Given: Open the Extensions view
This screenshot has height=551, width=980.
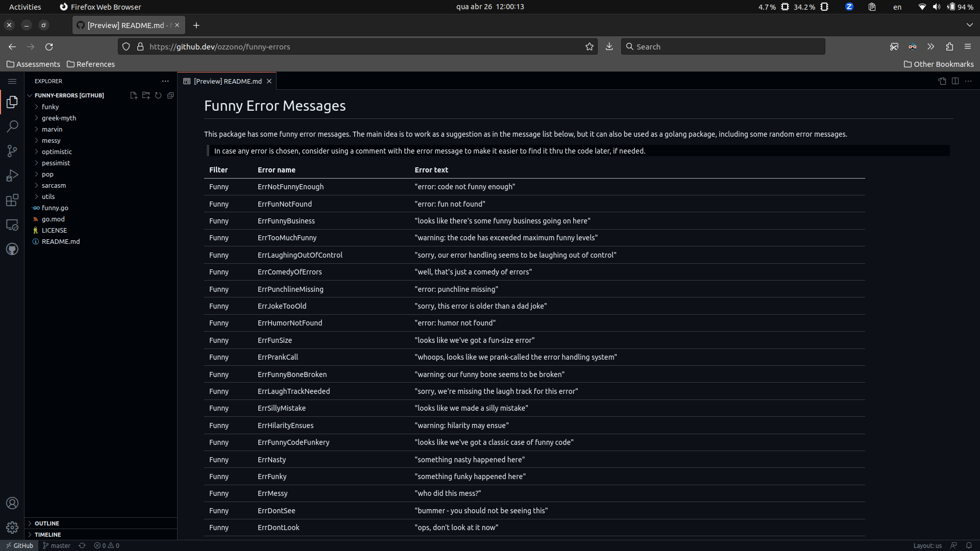Looking at the screenshot, I should tap(12, 200).
